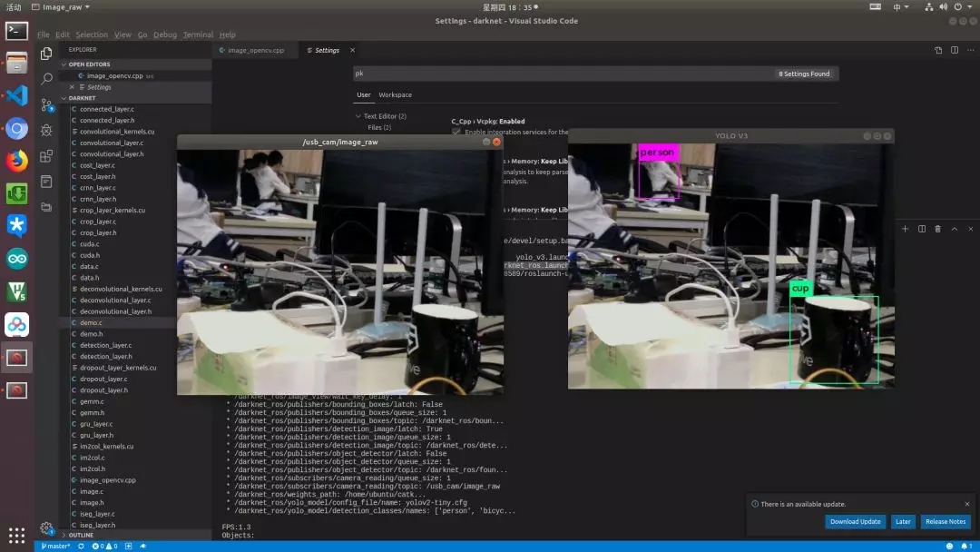Click the Download Update button
The width and height of the screenshot is (980, 552).
coord(855,522)
